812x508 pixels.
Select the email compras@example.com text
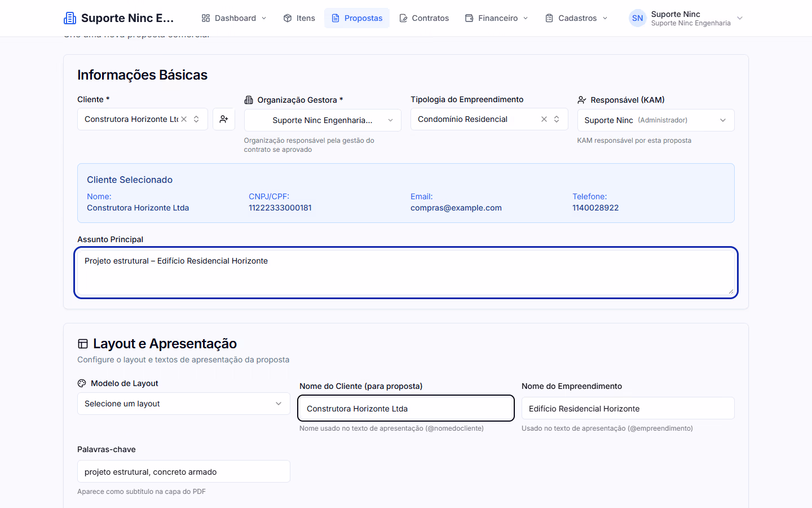(456, 208)
